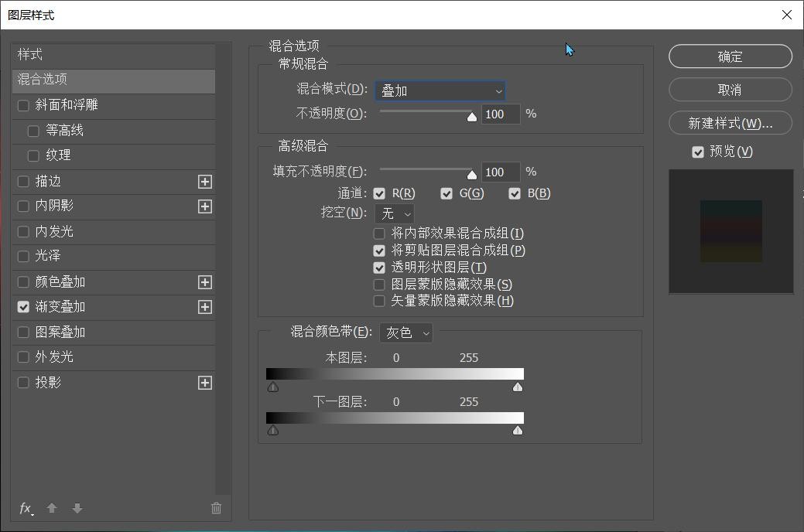Click the plus icon beside 投影
Viewport: 804px width, 532px height.
pyautogui.click(x=204, y=383)
